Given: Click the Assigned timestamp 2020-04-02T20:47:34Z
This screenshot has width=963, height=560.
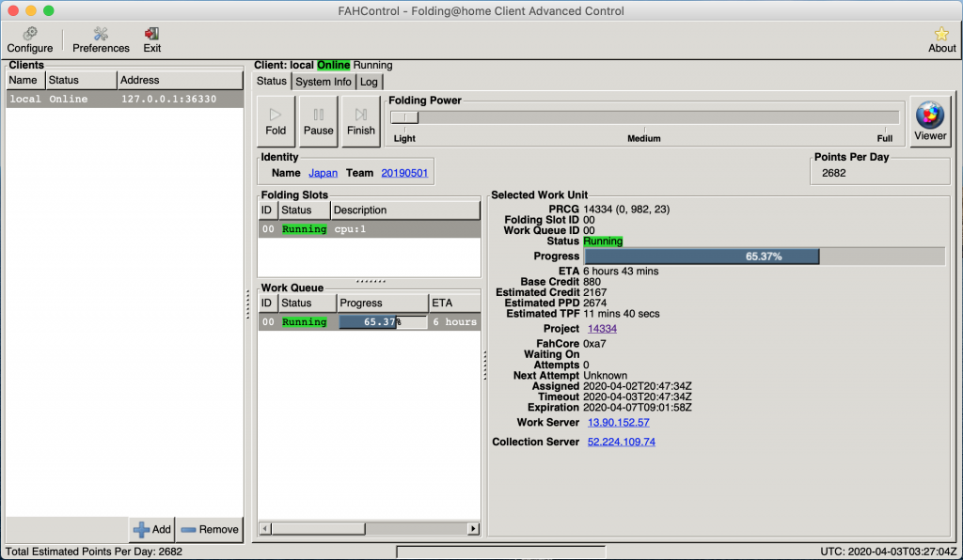Looking at the screenshot, I should (637, 386).
